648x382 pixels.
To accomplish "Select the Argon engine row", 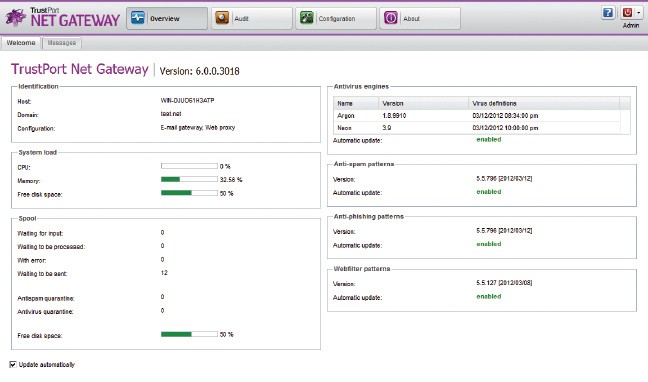I will coord(476,115).
